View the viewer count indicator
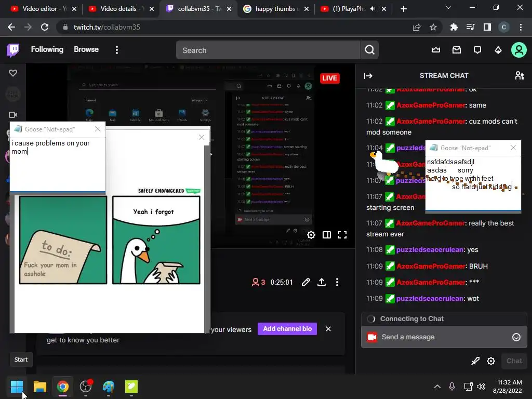The width and height of the screenshot is (532, 399). pyautogui.click(x=258, y=282)
